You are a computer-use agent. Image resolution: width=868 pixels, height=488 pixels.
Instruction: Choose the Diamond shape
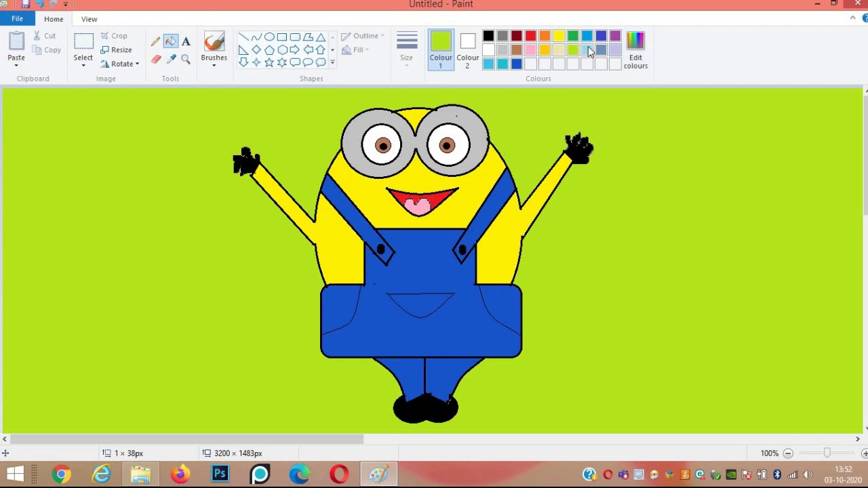point(256,50)
